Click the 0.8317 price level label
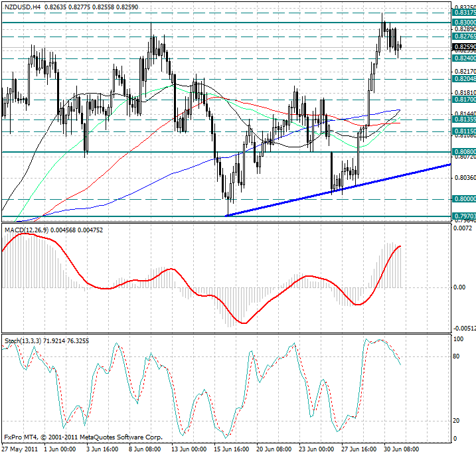The width and height of the screenshot is (476, 454). pyautogui.click(x=463, y=13)
